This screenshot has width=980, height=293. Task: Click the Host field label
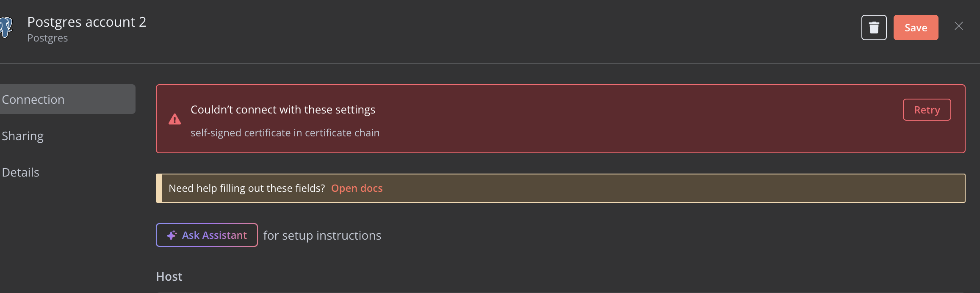tap(169, 276)
